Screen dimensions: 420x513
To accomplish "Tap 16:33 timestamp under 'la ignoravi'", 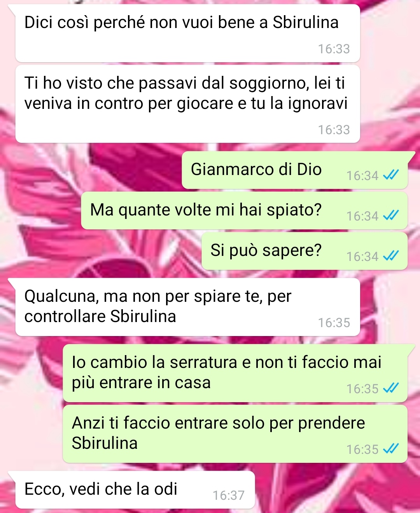I will pos(334,130).
